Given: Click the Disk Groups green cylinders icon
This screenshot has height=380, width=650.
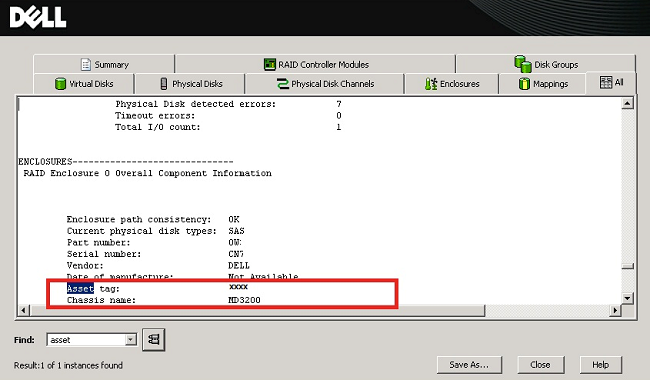Looking at the screenshot, I should 523,64.
